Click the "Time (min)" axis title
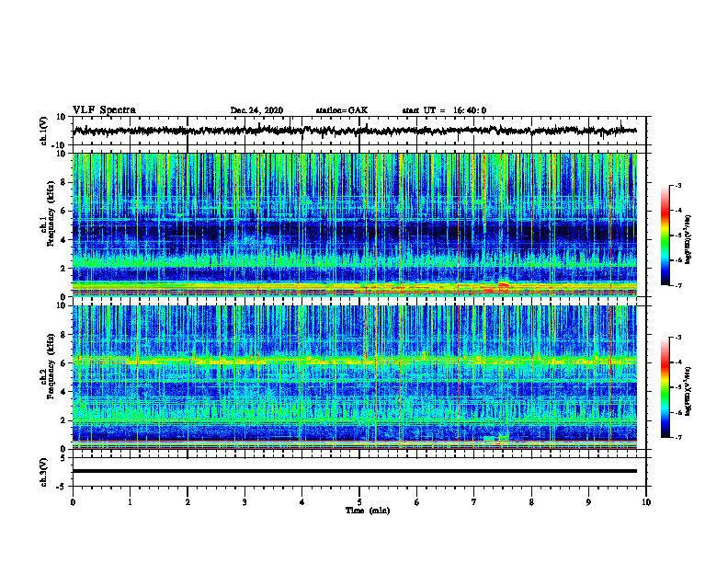This screenshot has height=563, width=728. [x=368, y=511]
